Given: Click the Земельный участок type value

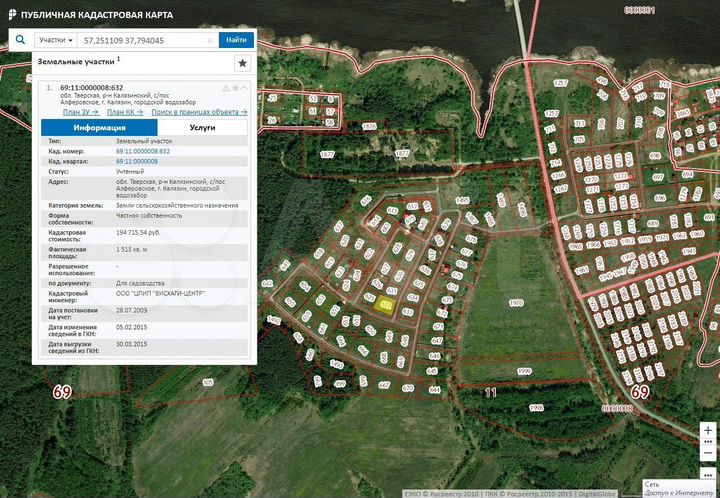Looking at the screenshot, I should point(144,141).
